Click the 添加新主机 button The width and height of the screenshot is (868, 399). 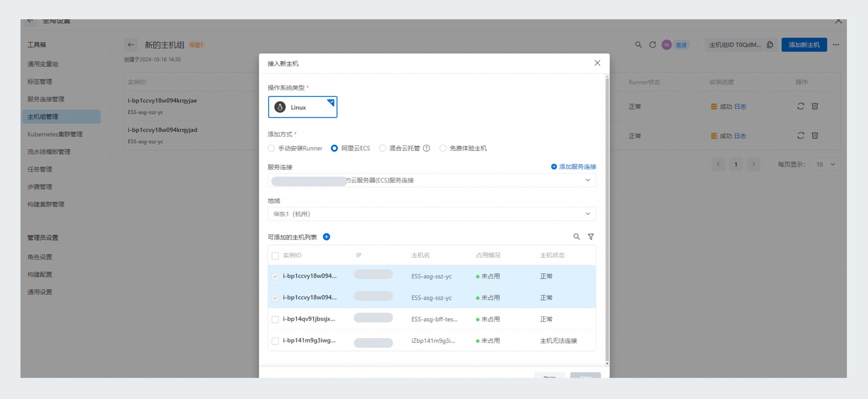804,45
